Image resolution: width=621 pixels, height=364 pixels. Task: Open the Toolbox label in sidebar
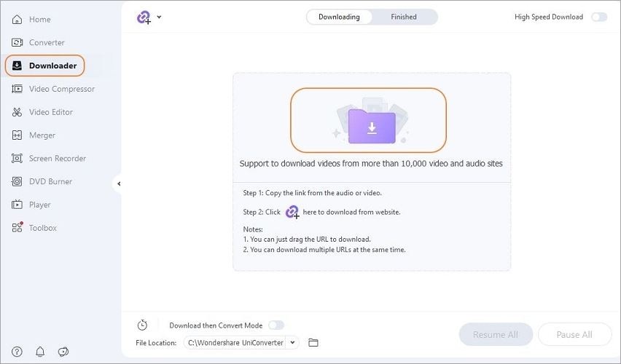(43, 228)
